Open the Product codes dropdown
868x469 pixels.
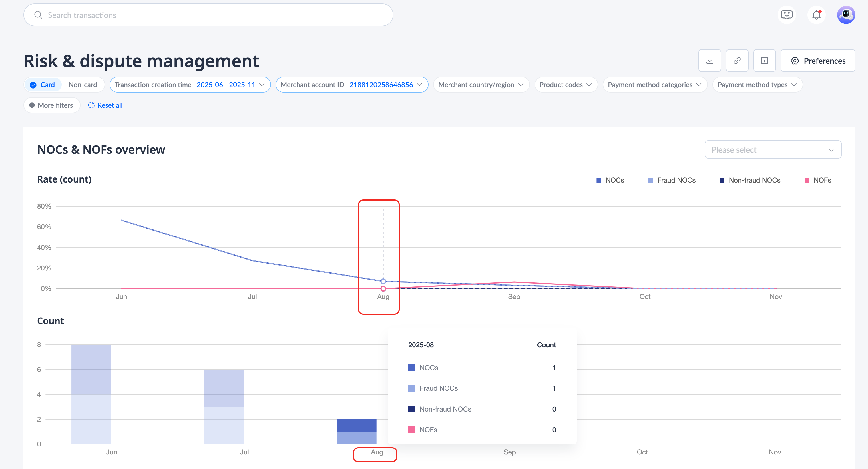coord(566,85)
